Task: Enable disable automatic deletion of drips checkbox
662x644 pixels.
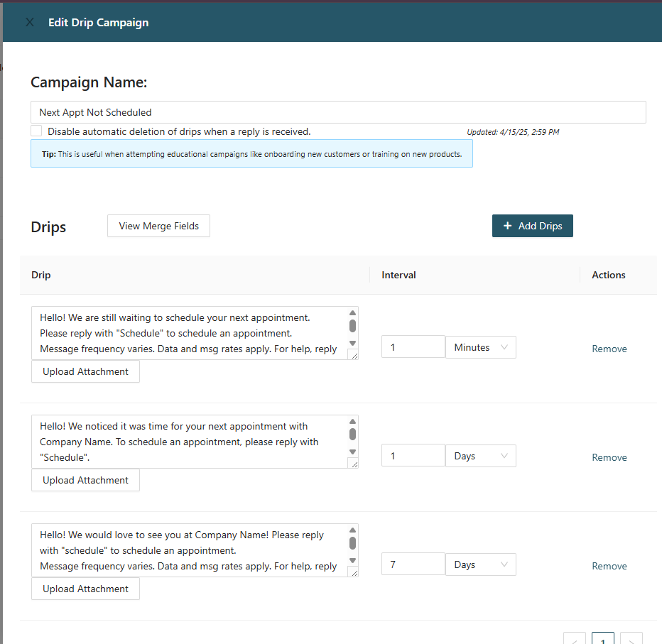Action: (36, 131)
